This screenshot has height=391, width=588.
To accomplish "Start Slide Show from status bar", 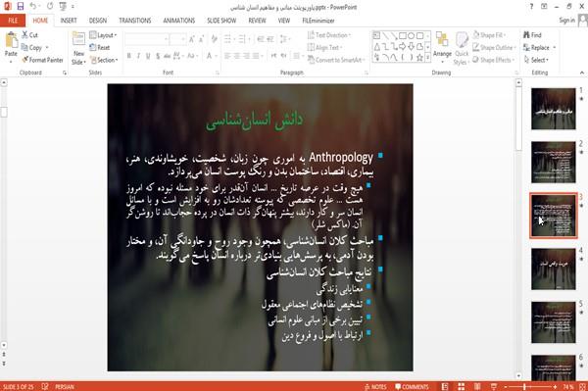I will 494,387.
